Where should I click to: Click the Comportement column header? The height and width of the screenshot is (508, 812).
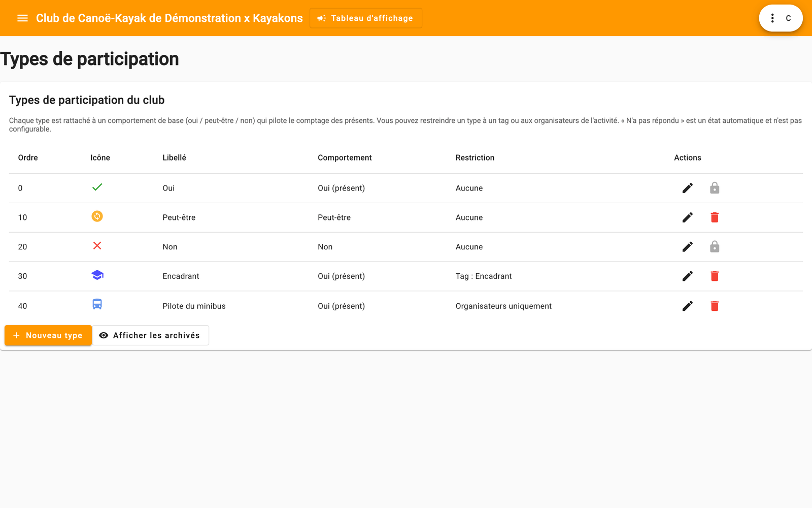click(345, 157)
